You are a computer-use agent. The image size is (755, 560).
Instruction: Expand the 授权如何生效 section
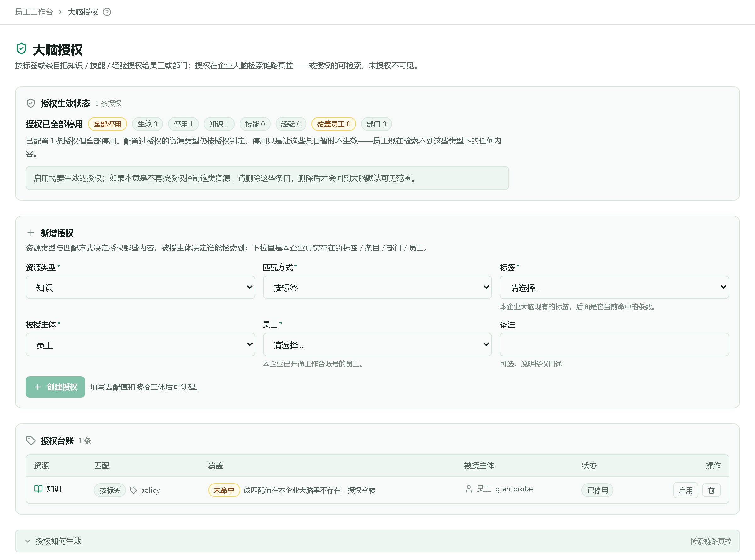click(377, 541)
